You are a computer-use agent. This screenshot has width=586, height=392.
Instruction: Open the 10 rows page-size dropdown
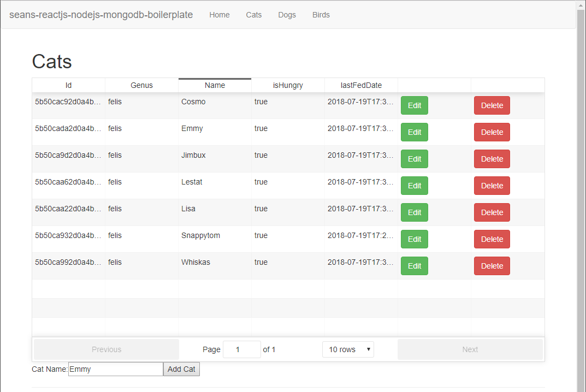point(348,349)
